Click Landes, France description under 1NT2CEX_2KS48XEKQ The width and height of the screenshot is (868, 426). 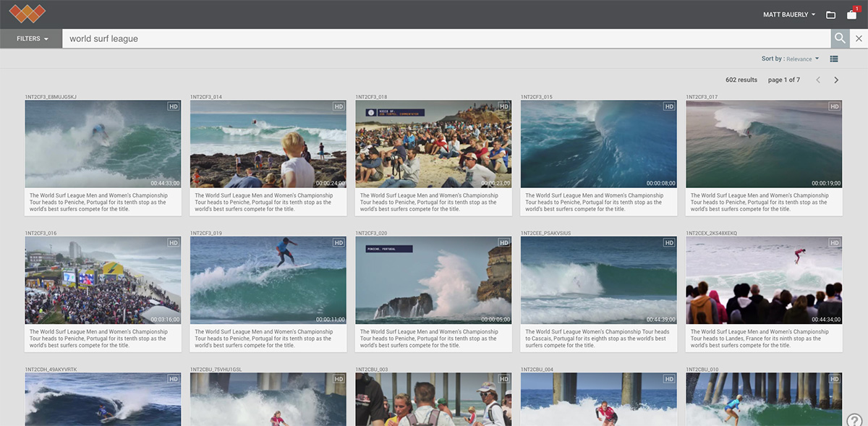[x=760, y=338]
